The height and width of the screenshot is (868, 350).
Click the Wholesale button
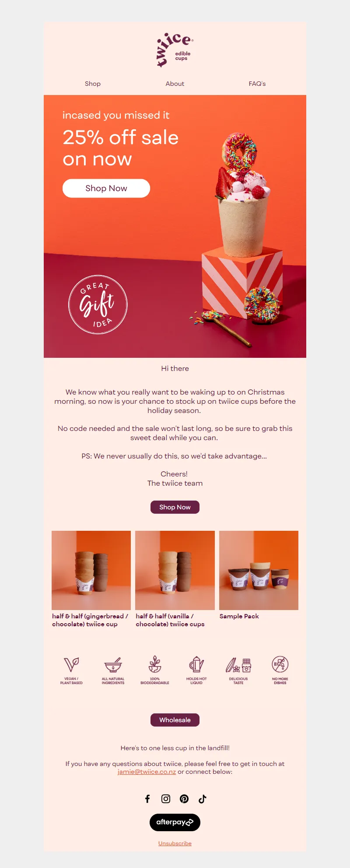[x=175, y=720]
